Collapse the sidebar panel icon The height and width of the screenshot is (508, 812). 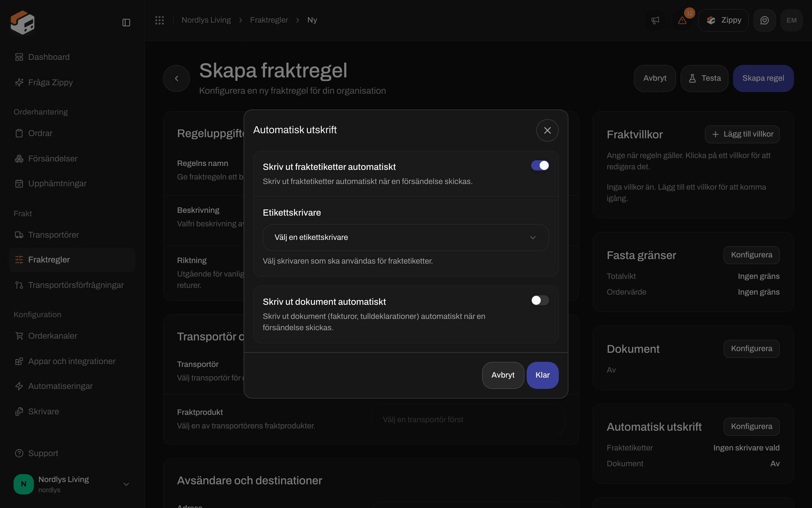(x=126, y=23)
